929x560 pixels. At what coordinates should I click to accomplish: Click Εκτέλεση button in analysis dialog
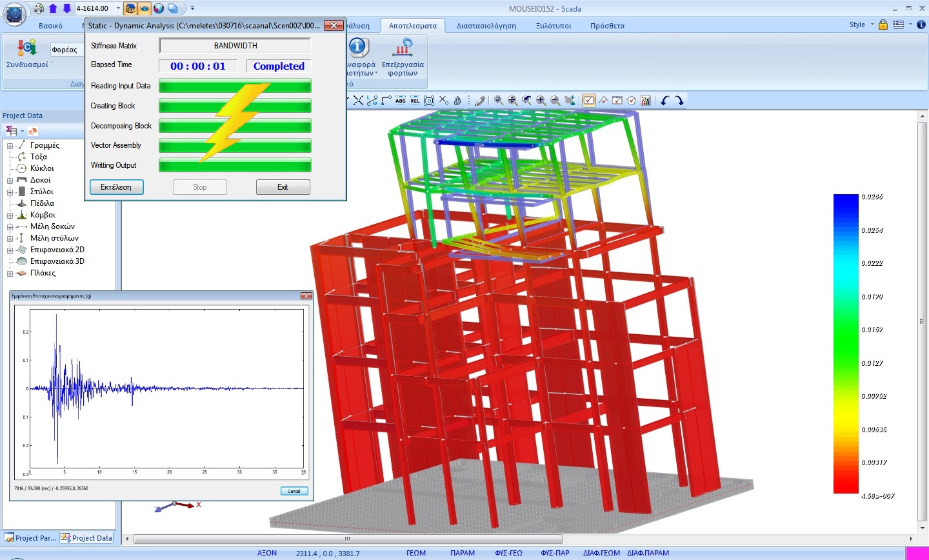pyautogui.click(x=116, y=187)
